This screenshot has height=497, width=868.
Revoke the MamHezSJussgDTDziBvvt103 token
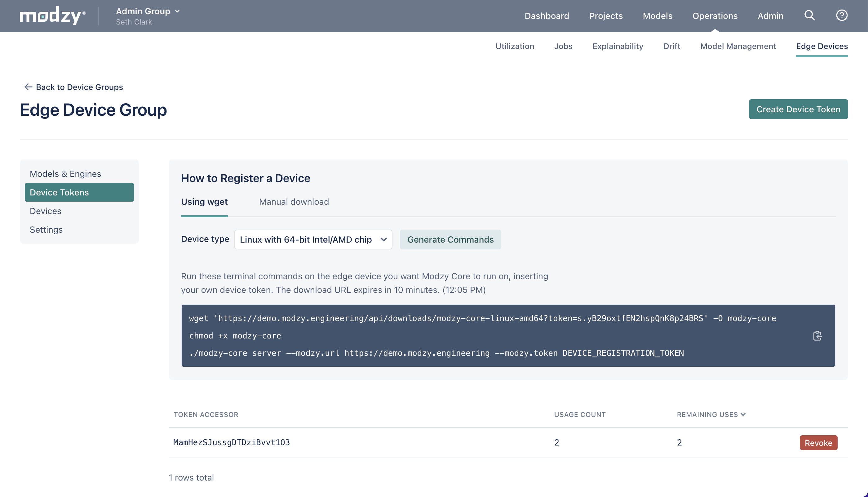(818, 443)
